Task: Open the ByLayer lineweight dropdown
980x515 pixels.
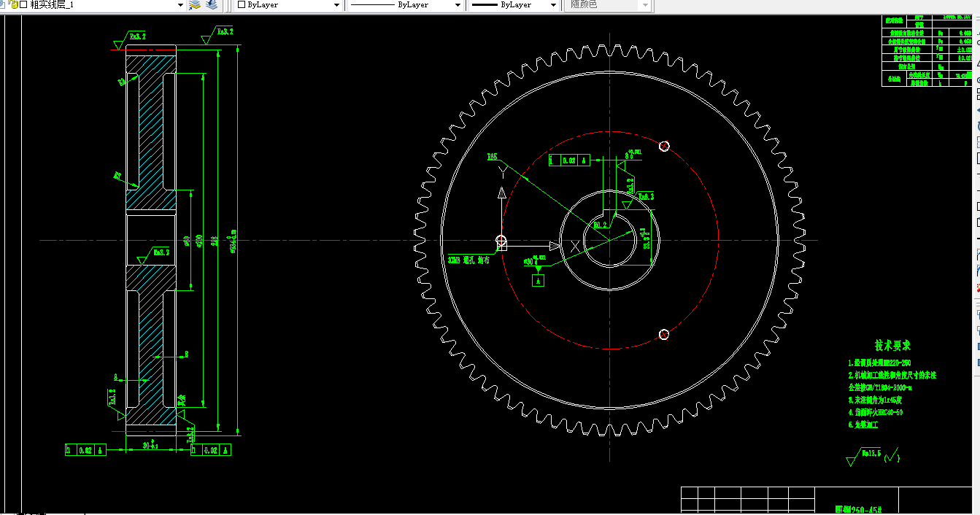Action: click(552, 5)
